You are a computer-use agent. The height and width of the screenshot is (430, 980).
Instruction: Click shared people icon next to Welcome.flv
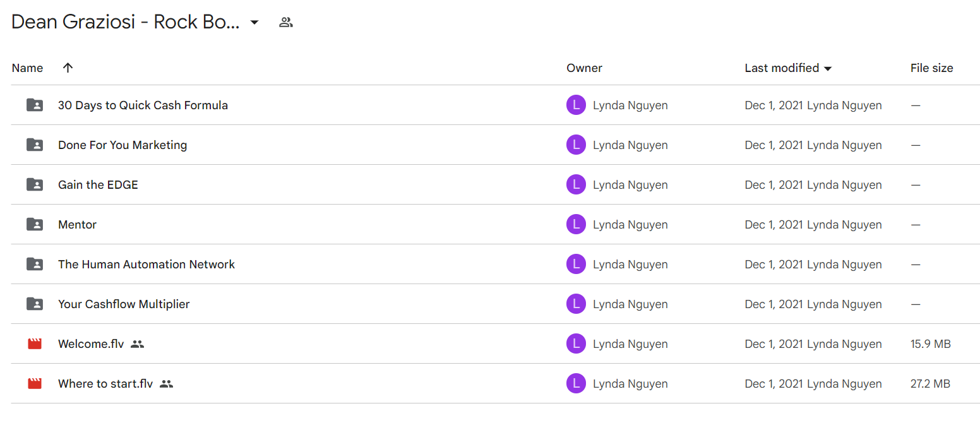point(138,345)
